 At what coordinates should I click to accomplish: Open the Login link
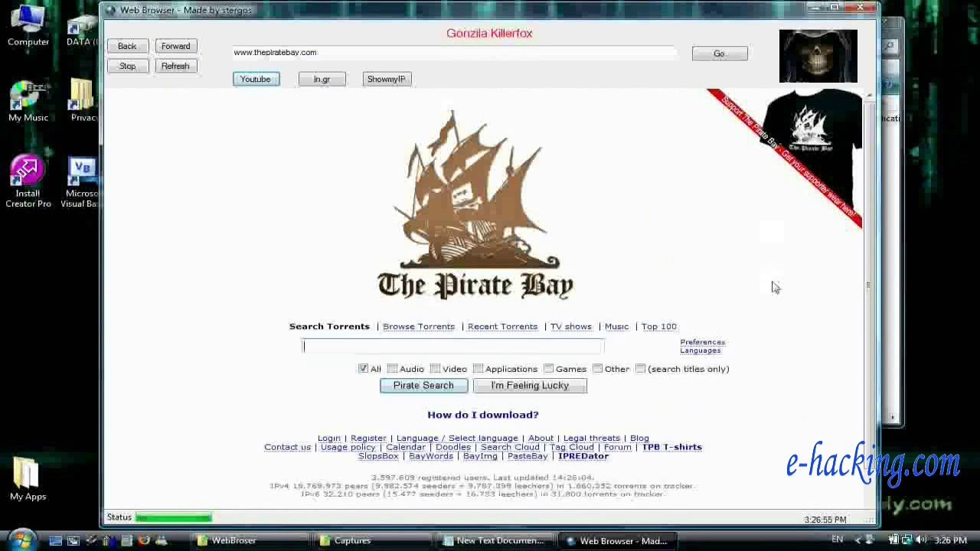coord(328,439)
